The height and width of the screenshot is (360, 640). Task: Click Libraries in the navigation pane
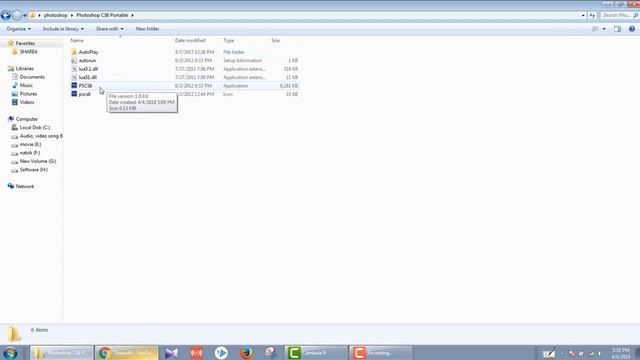pos(24,69)
